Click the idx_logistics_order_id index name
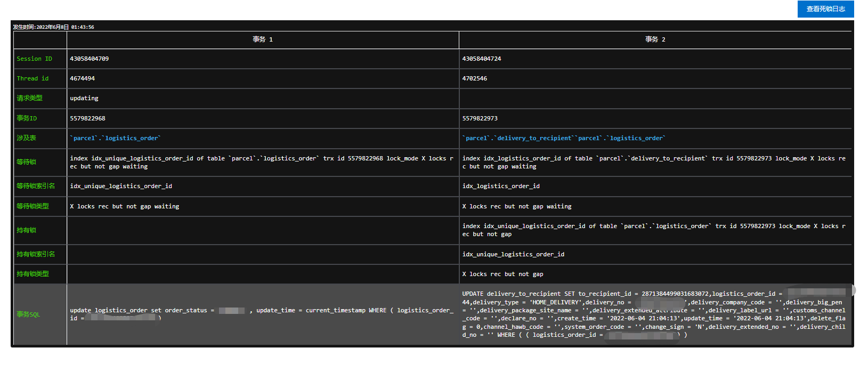This screenshot has width=868, height=372. 501,186
